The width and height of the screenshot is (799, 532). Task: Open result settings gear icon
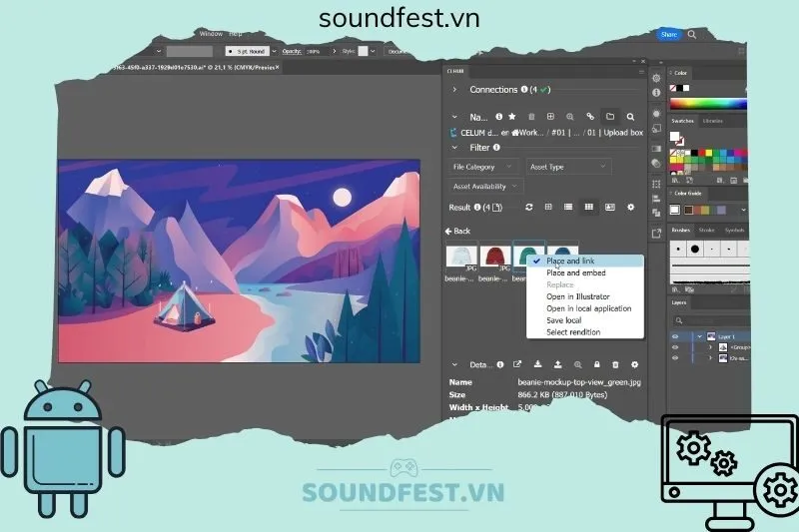click(631, 207)
